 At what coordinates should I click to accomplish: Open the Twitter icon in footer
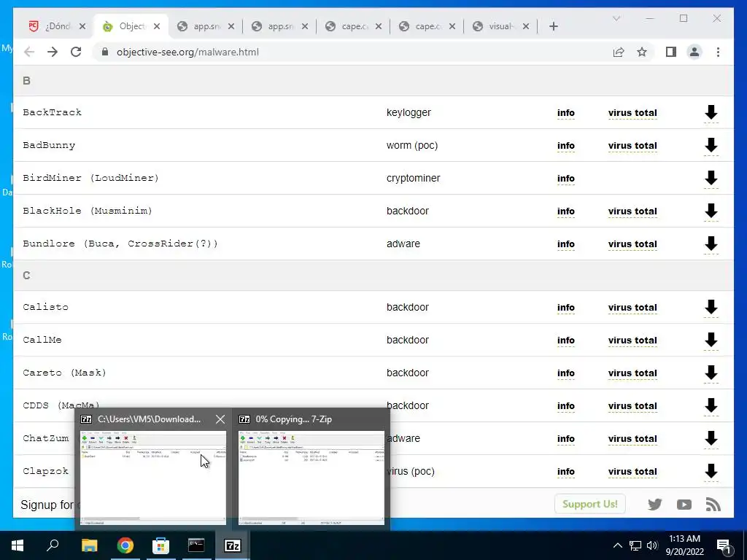coord(654,505)
